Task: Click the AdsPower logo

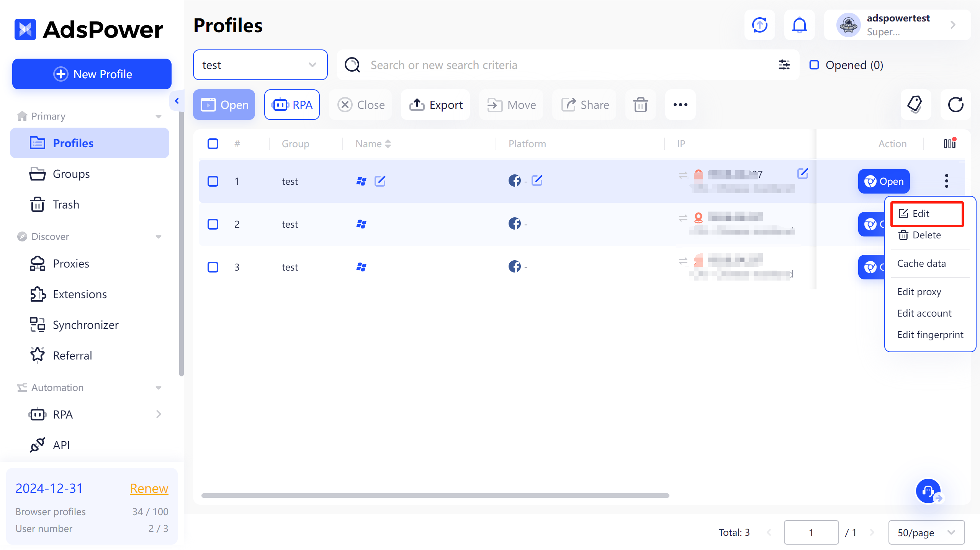Action: [x=89, y=30]
